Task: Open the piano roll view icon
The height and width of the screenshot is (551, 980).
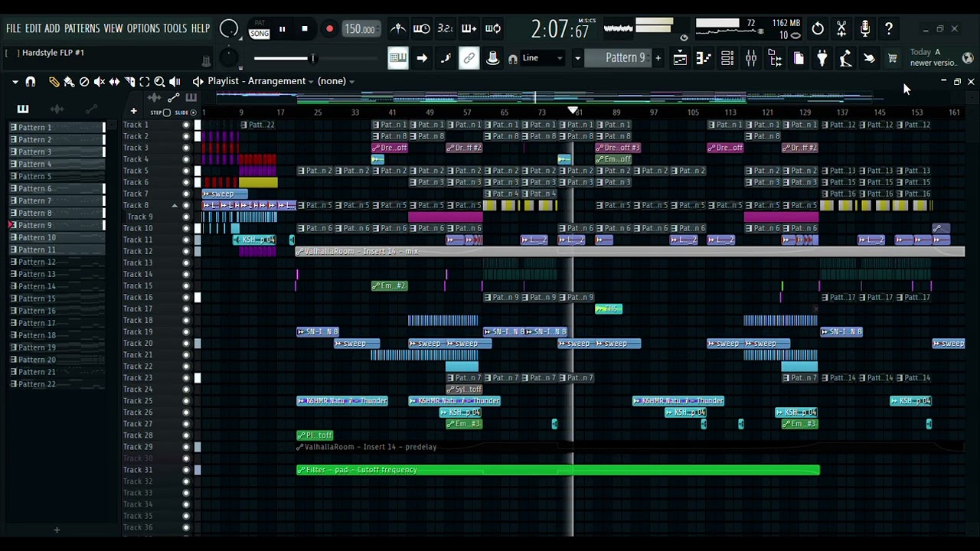Action: point(704,58)
